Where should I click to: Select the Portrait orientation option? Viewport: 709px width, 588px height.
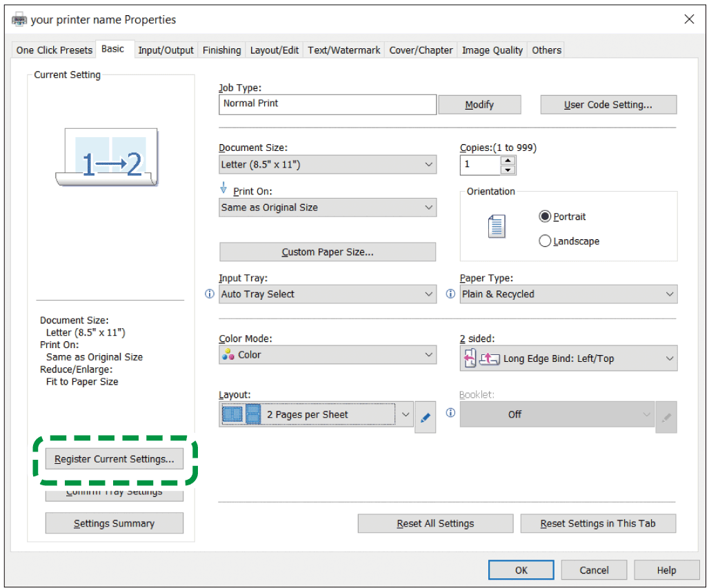pyautogui.click(x=546, y=216)
